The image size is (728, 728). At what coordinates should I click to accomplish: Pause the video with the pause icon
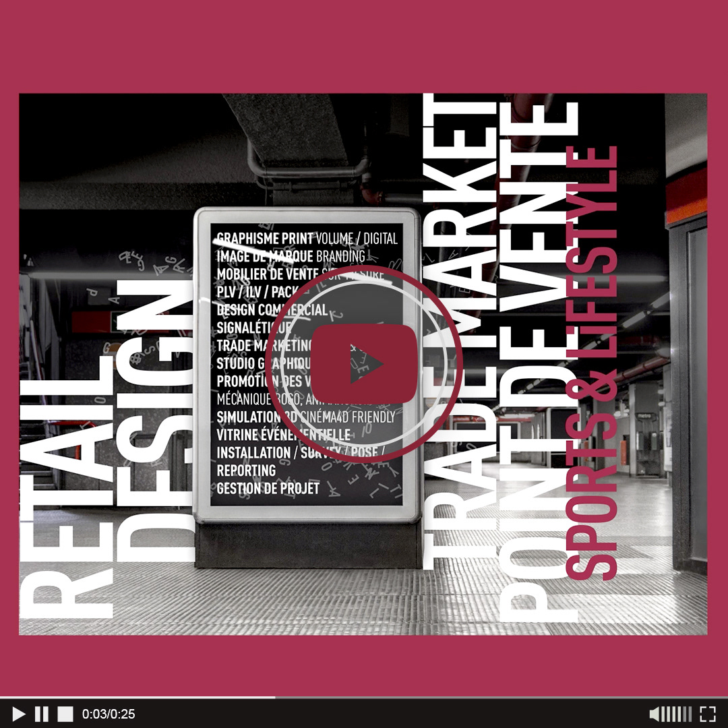(42, 714)
